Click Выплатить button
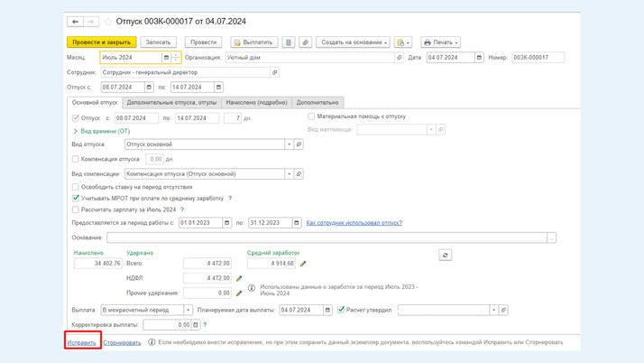The width and height of the screenshot is (644, 363). click(x=253, y=42)
